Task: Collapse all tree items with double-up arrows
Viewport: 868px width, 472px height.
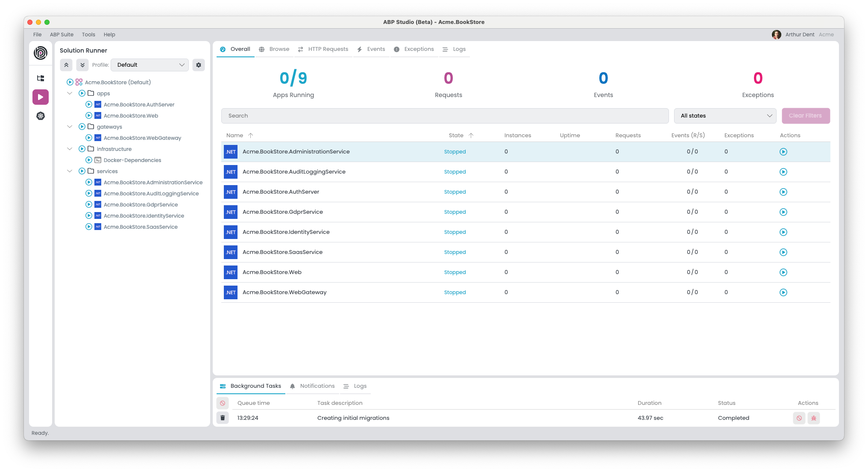Action: pos(66,65)
